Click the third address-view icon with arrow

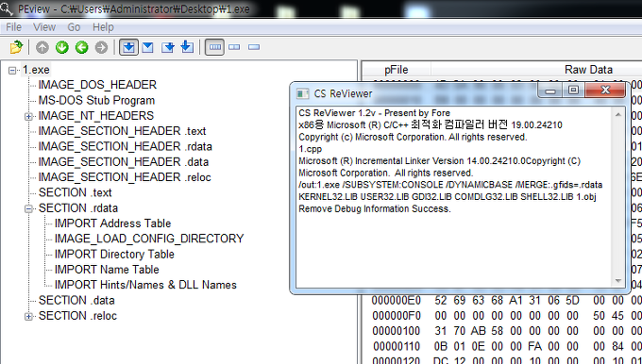[167, 47]
